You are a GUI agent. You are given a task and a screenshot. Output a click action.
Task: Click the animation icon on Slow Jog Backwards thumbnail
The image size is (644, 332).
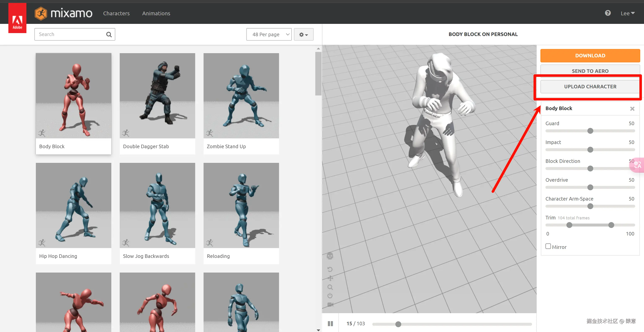(x=126, y=243)
